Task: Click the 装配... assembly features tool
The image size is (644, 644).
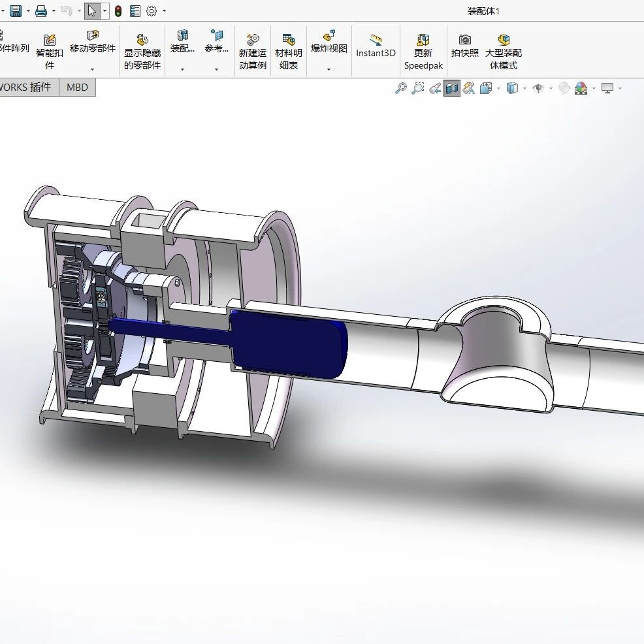Action: click(182, 42)
